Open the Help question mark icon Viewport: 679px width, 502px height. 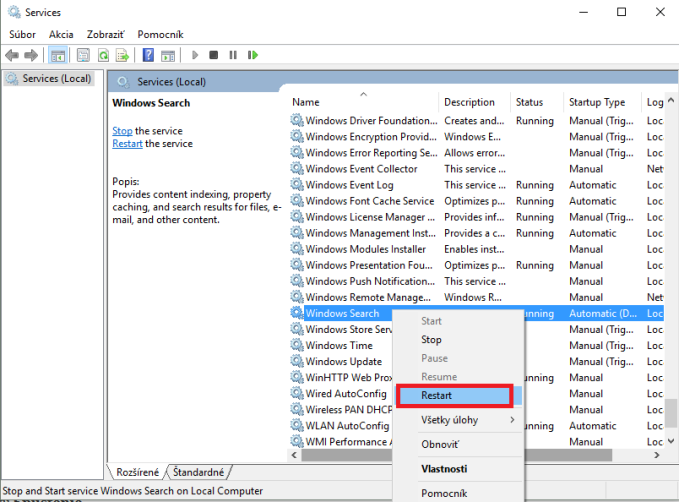(x=148, y=55)
